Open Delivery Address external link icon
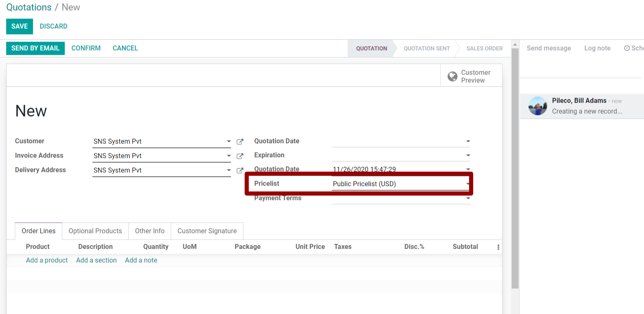The width and height of the screenshot is (644, 314). [x=240, y=170]
